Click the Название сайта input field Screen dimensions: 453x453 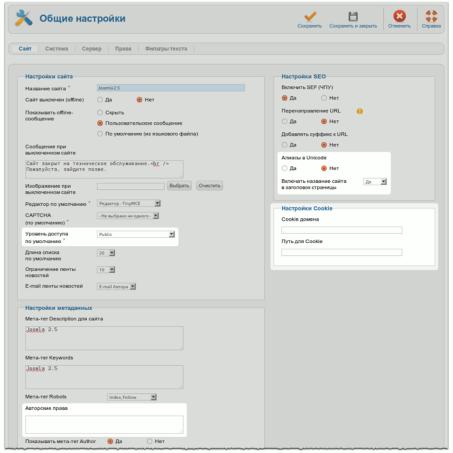(171, 88)
